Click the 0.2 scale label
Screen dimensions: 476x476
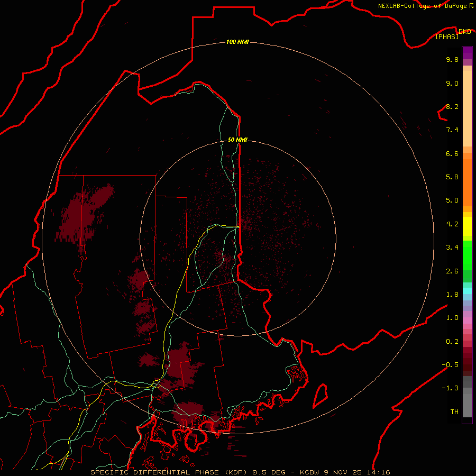point(452,342)
